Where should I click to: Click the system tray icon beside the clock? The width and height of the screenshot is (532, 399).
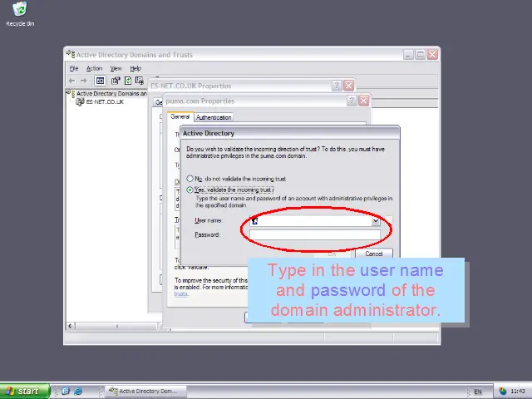pyautogui.click(x=502, y=392)
